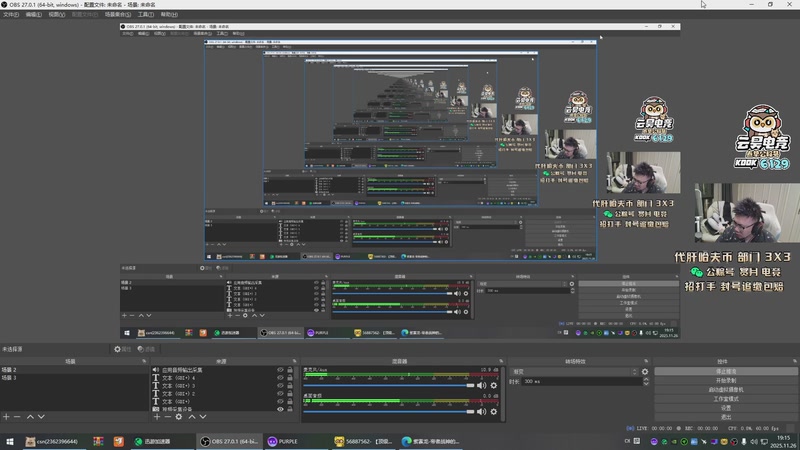Undock the 来源 sources panel
Image resolution: width=800 pixels, height=450 pixels.
click(x=294, y=361)
